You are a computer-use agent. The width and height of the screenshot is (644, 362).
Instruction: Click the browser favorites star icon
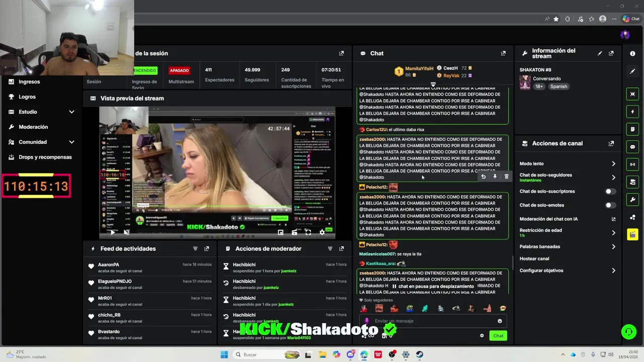click(556, 19)
